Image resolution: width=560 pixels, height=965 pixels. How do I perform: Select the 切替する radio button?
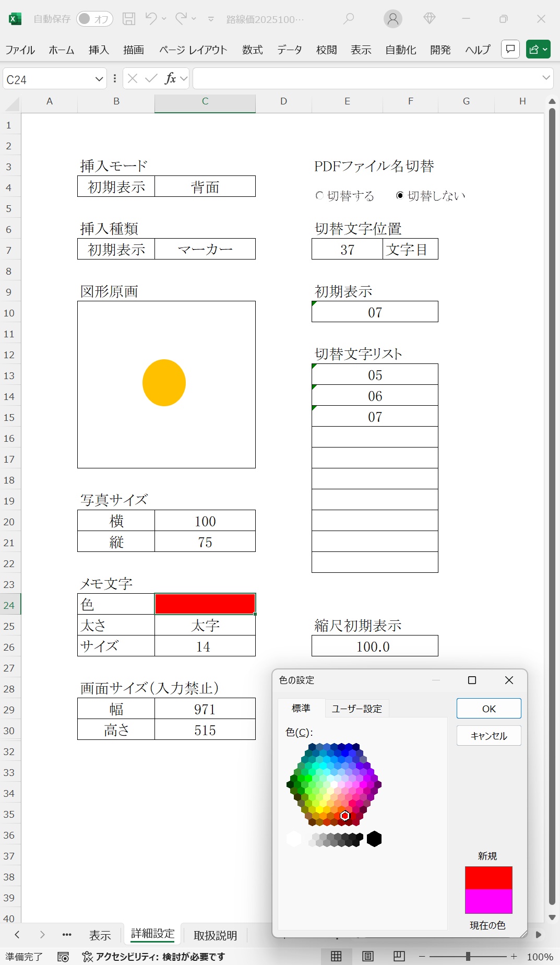click(319, 195)
